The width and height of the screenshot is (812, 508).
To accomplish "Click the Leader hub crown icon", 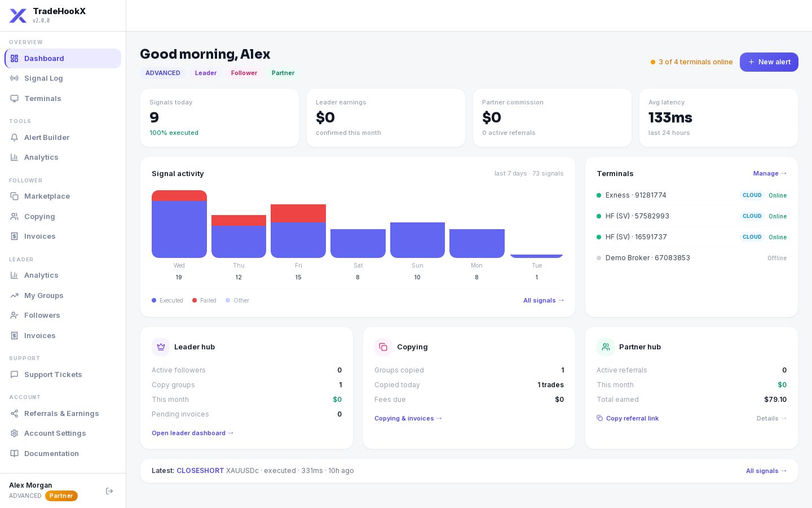I will (161, 347).
